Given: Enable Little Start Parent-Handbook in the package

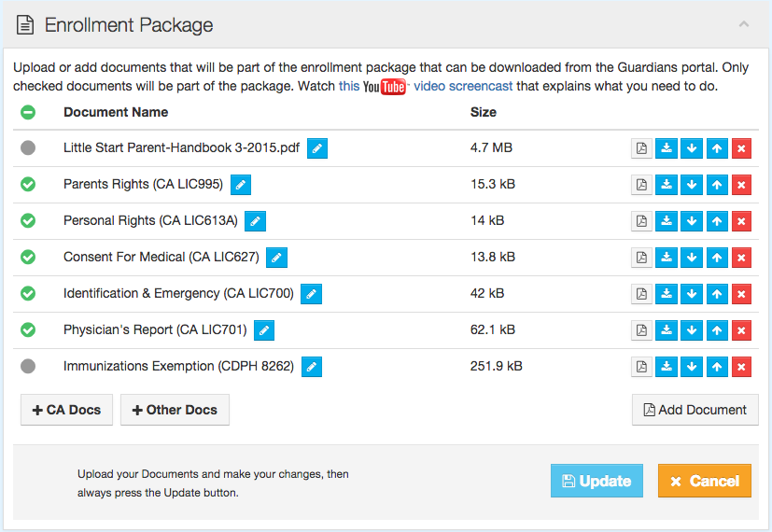Looking at the screenshot, I should (x=28, y=147).
